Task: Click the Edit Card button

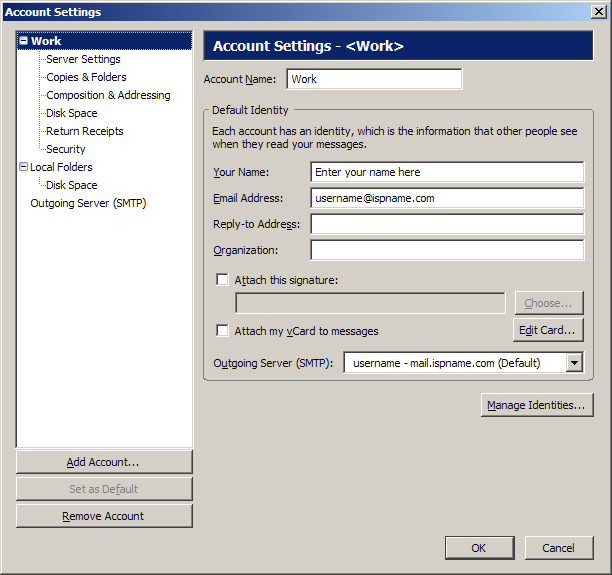Action: 549,330
